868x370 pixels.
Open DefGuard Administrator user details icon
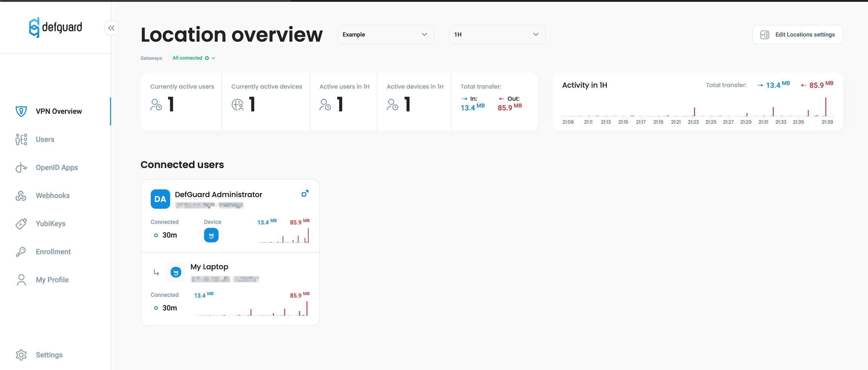click(x=305, y=194)
